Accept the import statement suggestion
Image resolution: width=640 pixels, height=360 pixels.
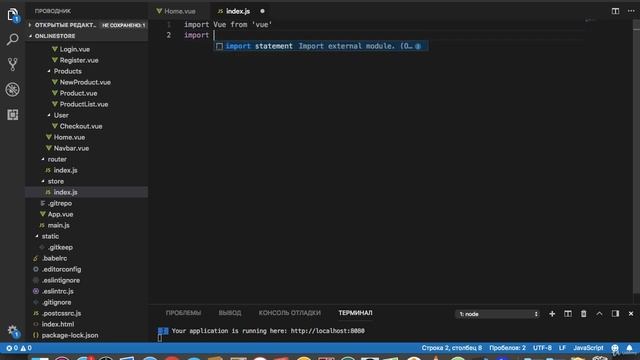click(x=321, y=46)
